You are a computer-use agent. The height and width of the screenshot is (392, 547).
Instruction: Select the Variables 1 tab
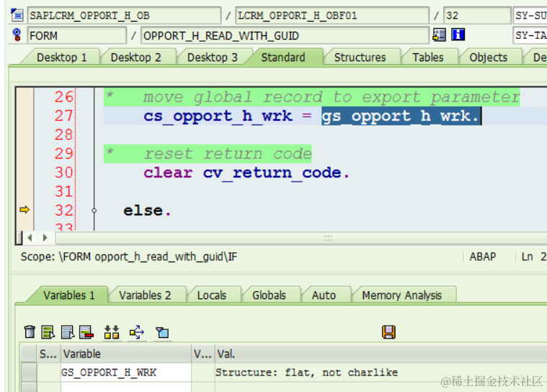click(69, 295)
